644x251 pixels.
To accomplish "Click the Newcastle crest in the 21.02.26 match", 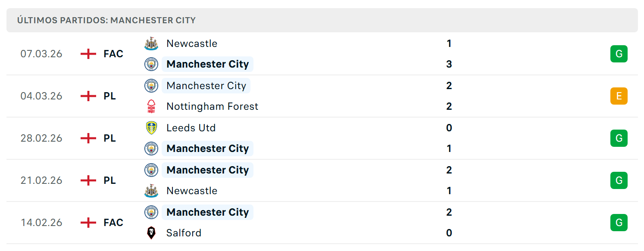I will 151,191.
